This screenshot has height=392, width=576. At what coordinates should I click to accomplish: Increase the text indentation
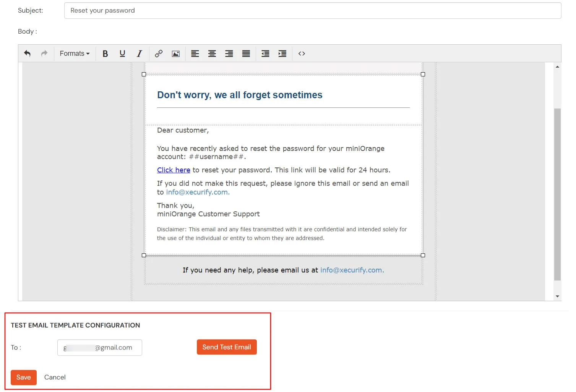point(282,53)
